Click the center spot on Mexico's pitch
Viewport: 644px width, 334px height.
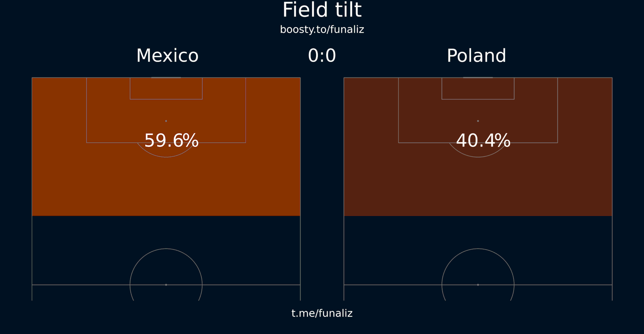pos(166,285)
